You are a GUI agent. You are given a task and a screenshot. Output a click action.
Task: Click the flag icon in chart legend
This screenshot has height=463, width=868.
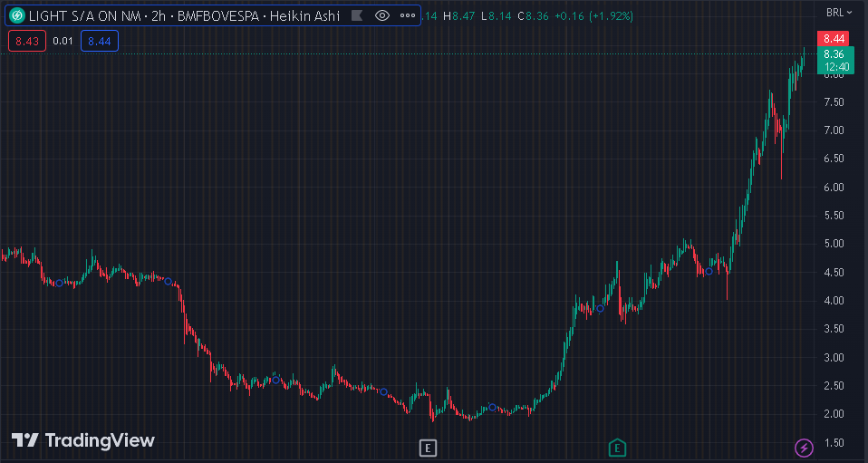click(357, 15)
